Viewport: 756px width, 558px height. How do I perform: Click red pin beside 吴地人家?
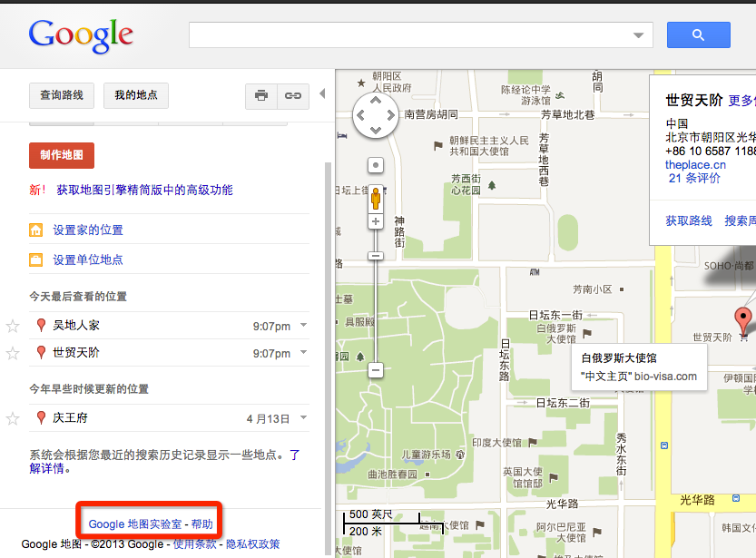pos(42,325)
